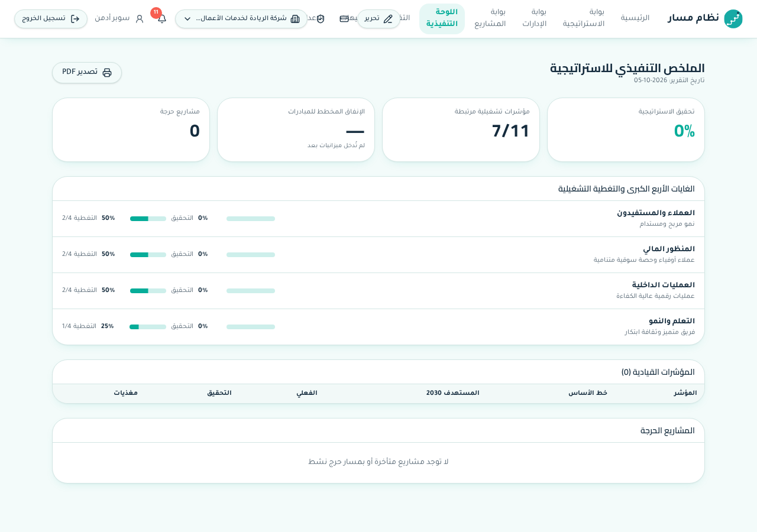Viewport: 757px width, 532px height.
Task: Click the التغطية 1/4 label
Action: click(x=79, y=326)
